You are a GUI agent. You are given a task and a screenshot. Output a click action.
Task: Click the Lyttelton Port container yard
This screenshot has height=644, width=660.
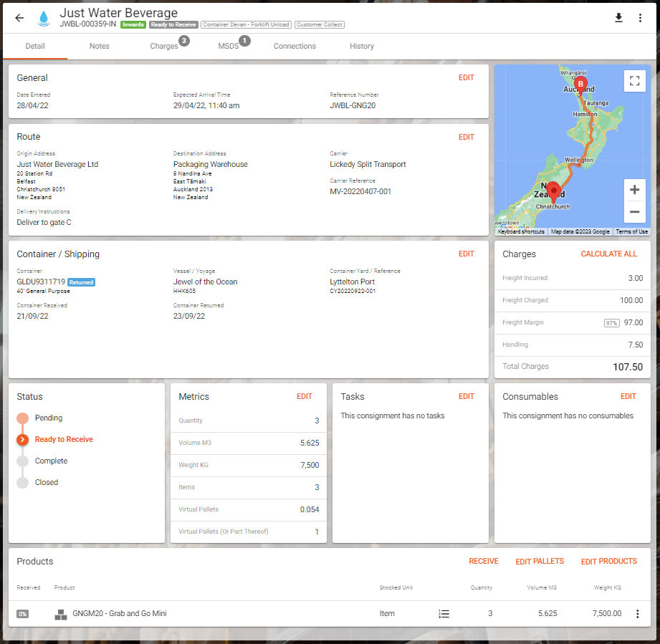point(353,282)
